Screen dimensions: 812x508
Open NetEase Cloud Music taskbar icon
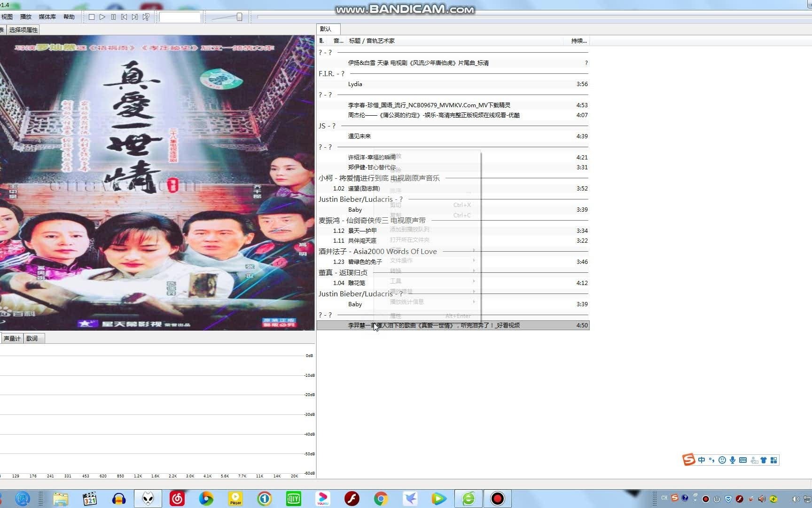pyautogui.click(x=177, y=499)
